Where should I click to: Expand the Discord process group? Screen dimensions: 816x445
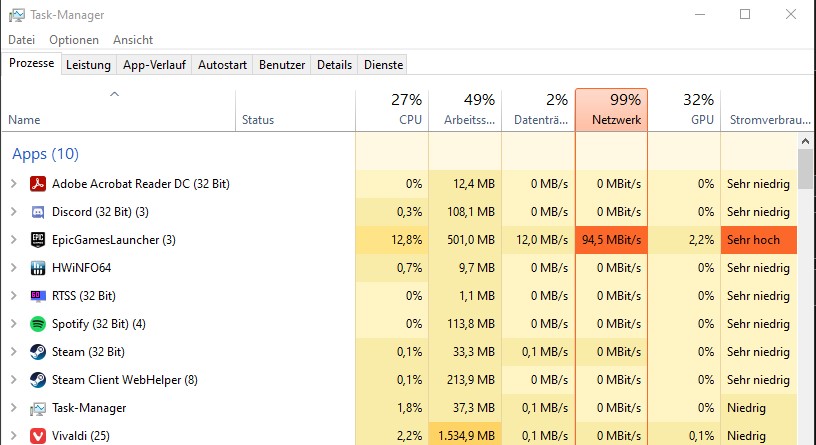(14, 212)
